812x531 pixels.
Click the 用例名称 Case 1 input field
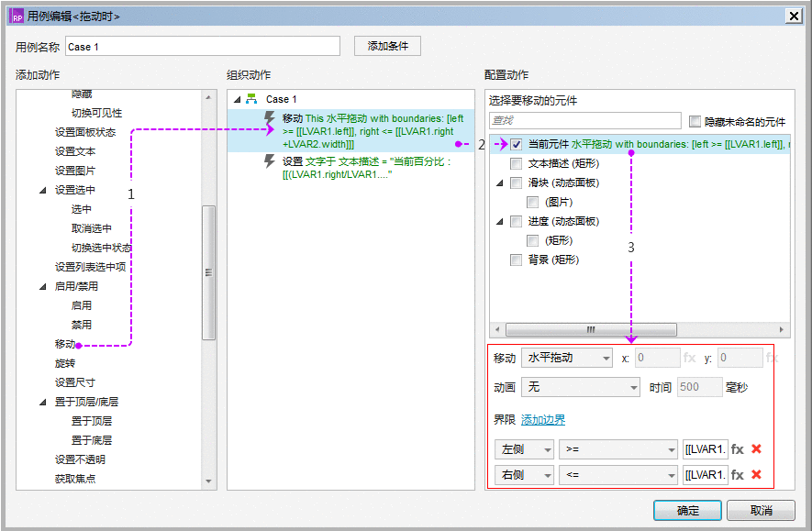[x=203, y=47]
